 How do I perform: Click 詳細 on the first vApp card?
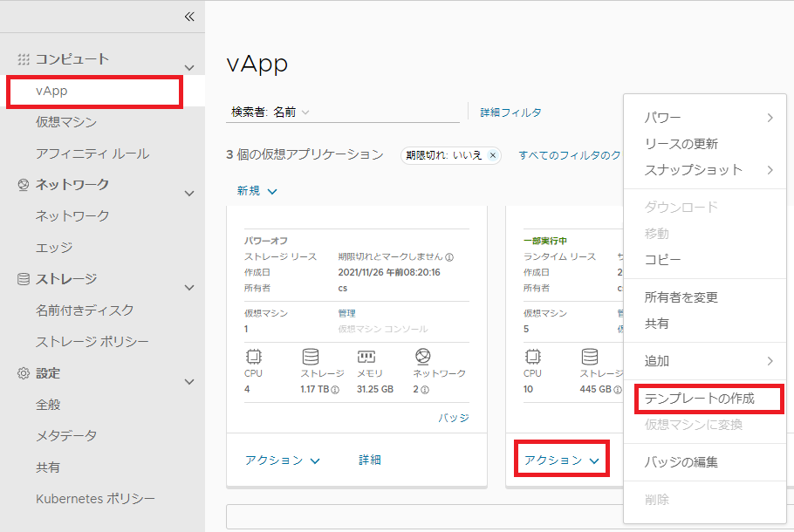click(x=370, y=460)
